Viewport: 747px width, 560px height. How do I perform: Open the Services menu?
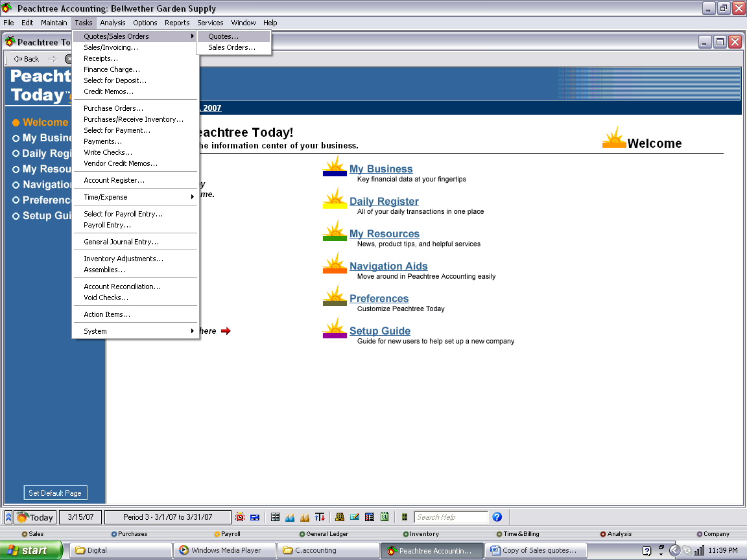click(x=210, y=23)
